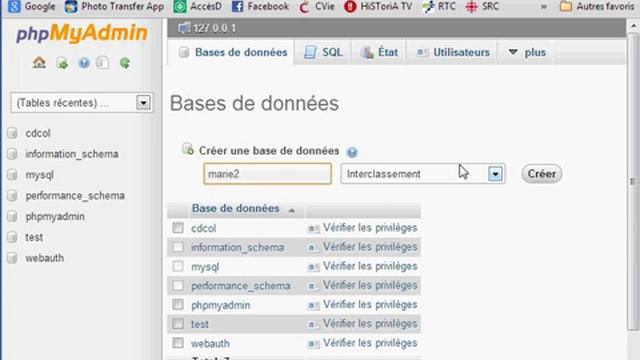Click the database icon next to cdcol in the sidebar
The width and height of the screenshot is (640, 360).
[x=13, y=133]
